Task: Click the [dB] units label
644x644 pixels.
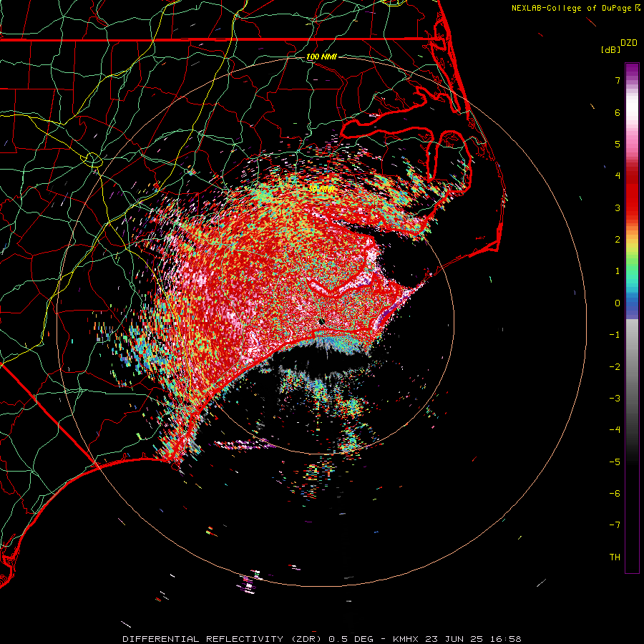Action: tap(611, 49)
